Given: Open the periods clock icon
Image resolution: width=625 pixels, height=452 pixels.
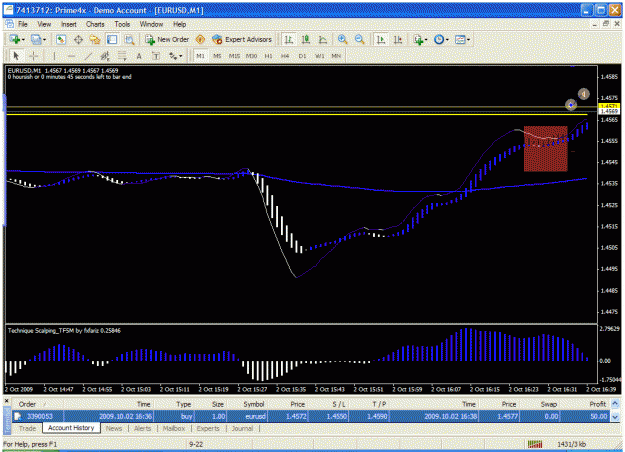Looking at the screenshot, I should pos(439,39).
